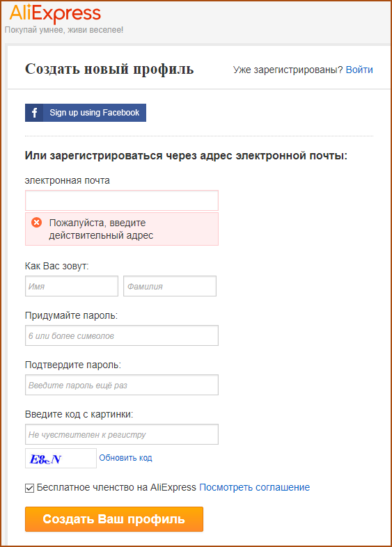This screenshot has width=392, height=547.
Task: Click the slogan 'Покупай умнее, живи веселее!'
Action: tap(64, 30)
